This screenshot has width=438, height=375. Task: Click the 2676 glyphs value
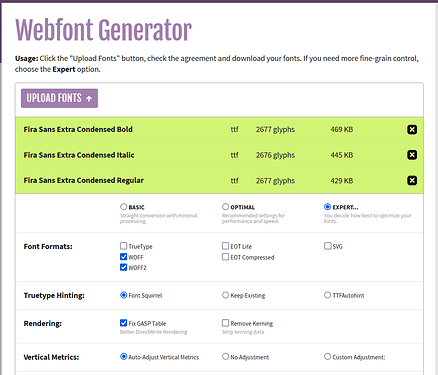275,155
